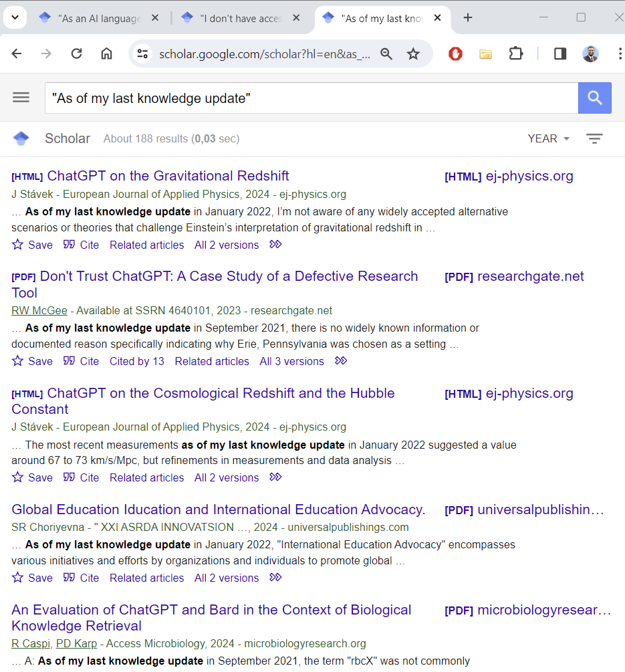
Task: Open the extensions puzzle piece menu
Action: pos(516,53)
